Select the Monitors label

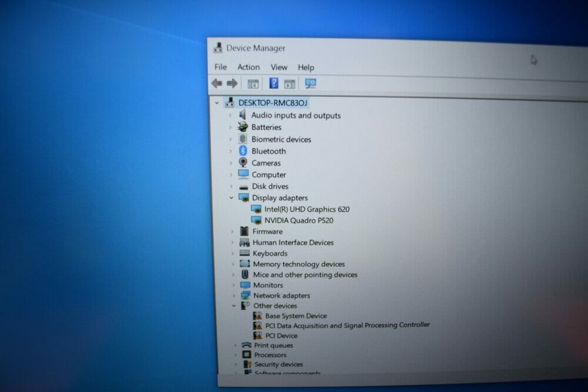[x=268, y=285]
